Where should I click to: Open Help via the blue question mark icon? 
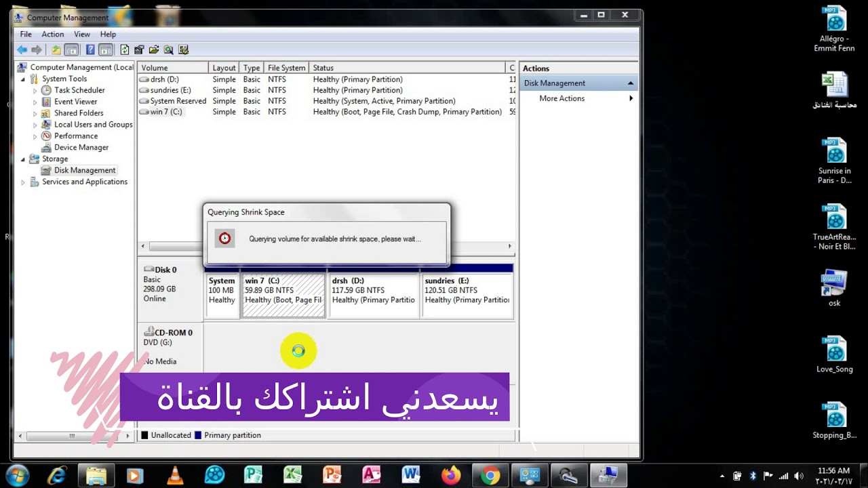tap(90, 49)
